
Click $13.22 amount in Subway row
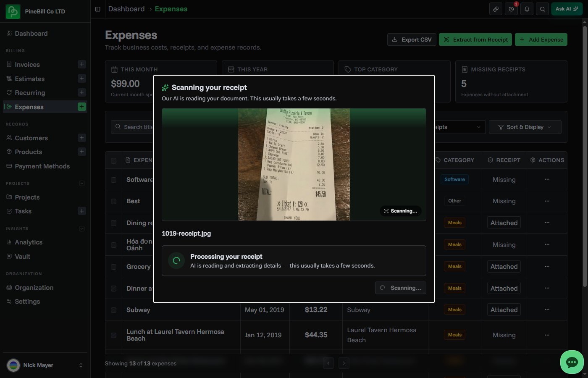pos(316,310)
